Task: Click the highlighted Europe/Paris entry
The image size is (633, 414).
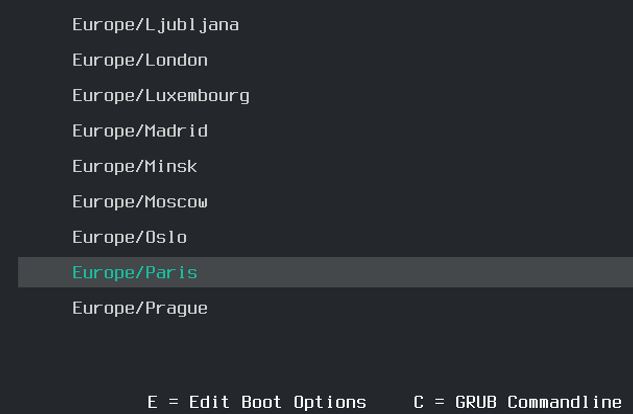Action: pyautogui.click(x=134, y=273)
